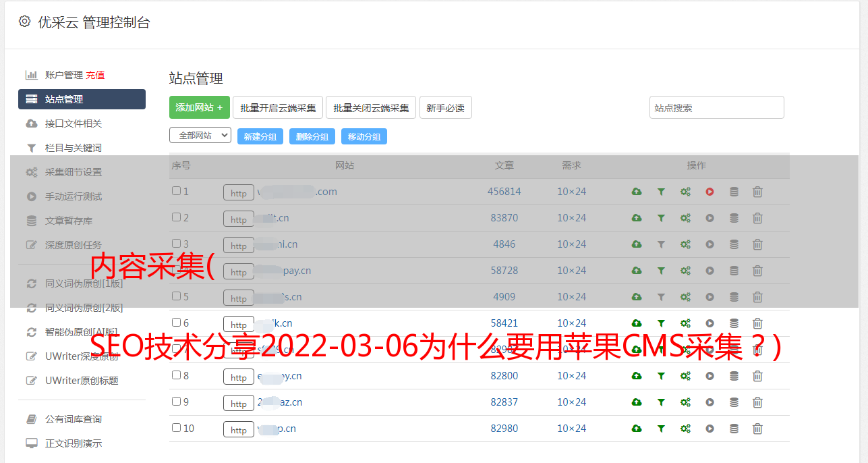This screenshot has height=463, width=868.
Task: Click the database icon in row 1
Action: 734,192
